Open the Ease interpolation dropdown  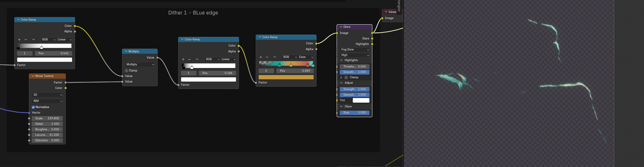pos(306,57)
